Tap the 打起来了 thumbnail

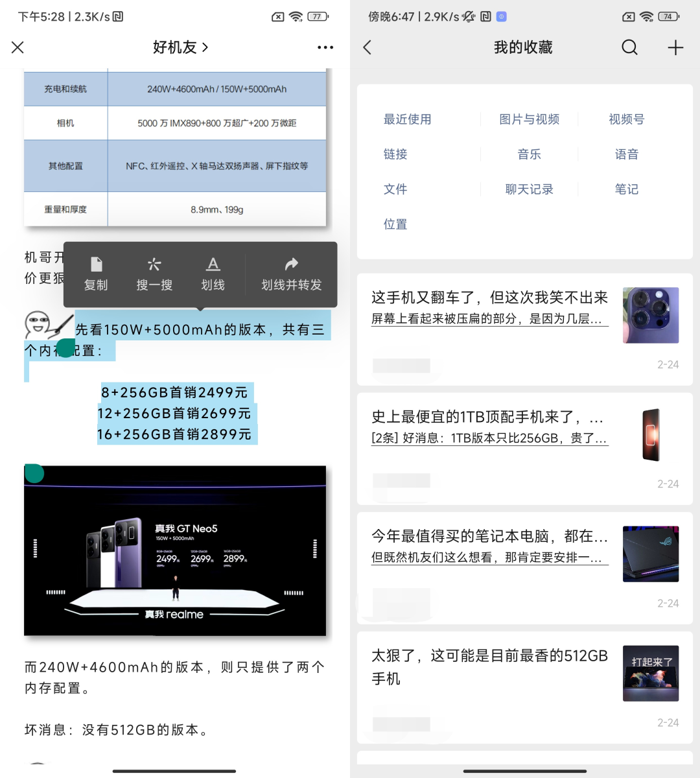(x=651, y=673)
